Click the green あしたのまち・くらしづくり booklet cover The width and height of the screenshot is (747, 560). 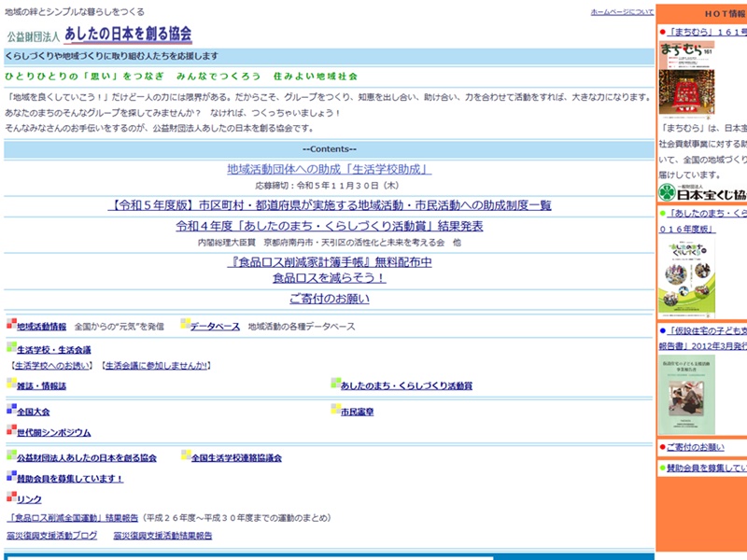(x=686, y=278)
